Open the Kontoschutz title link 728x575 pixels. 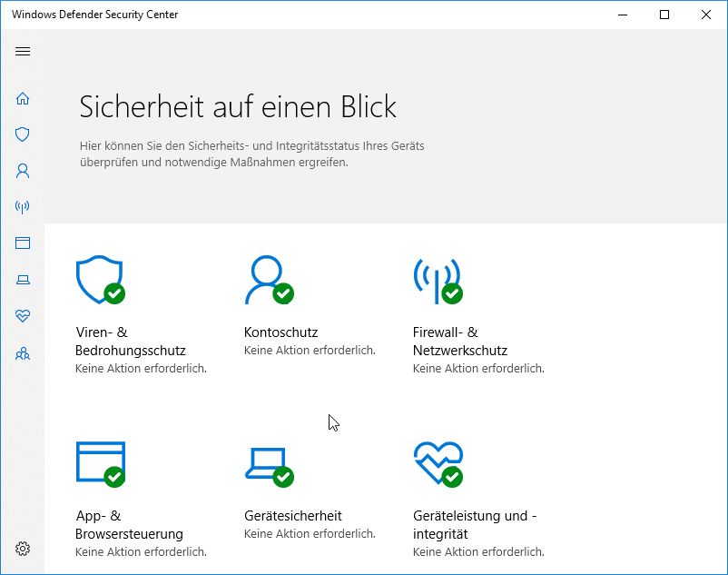280,332
